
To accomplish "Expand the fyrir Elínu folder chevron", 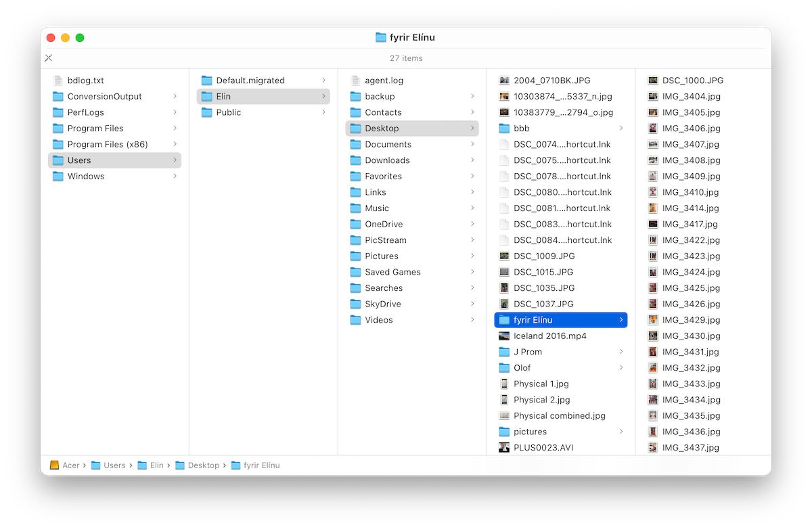I will [621, 320].
